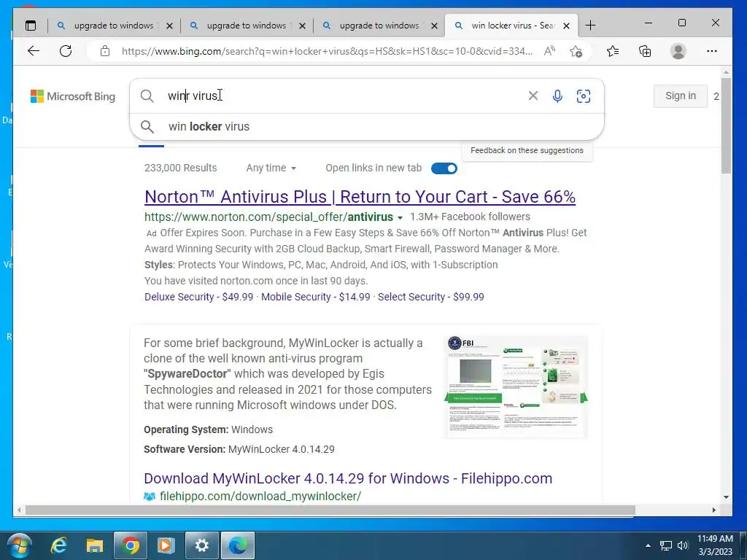The width and height of the screenshot is (747, 560).
Task: Add this page to favorites star icon
Action: click(x=576, y=51)
